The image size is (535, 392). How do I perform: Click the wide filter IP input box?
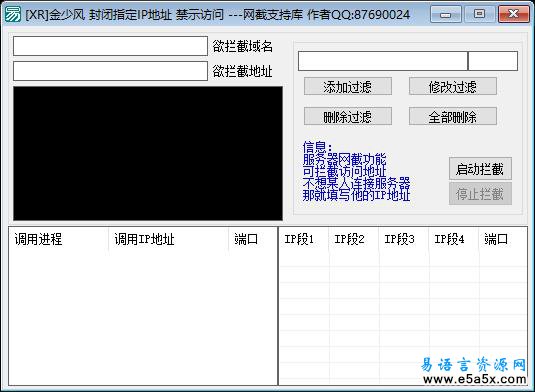(383, 61)
